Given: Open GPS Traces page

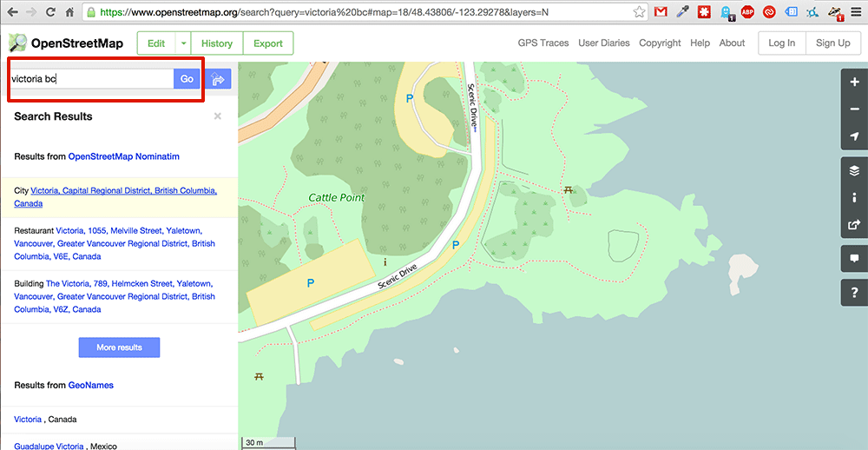Looking at the screenshot, I should [543, 43].
